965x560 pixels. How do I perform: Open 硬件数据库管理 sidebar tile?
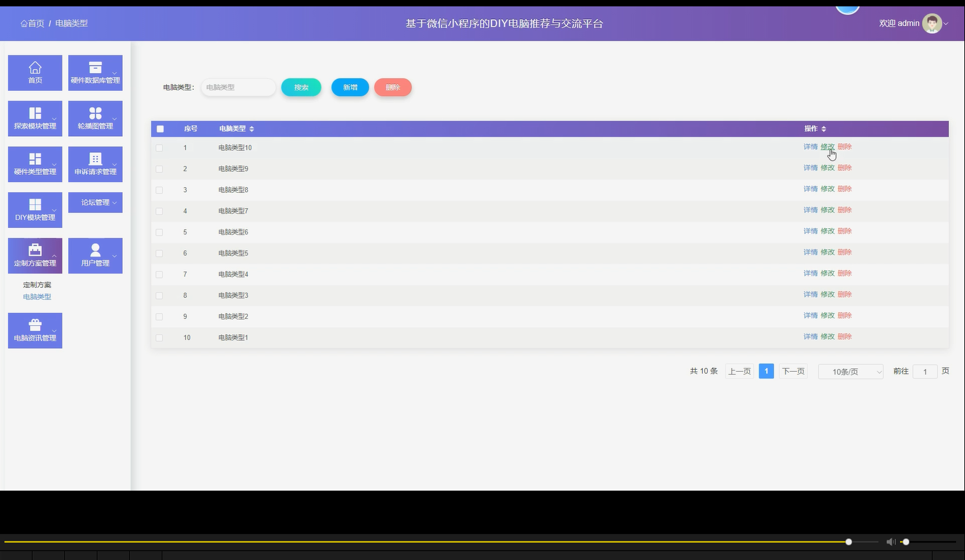point(95,73)
